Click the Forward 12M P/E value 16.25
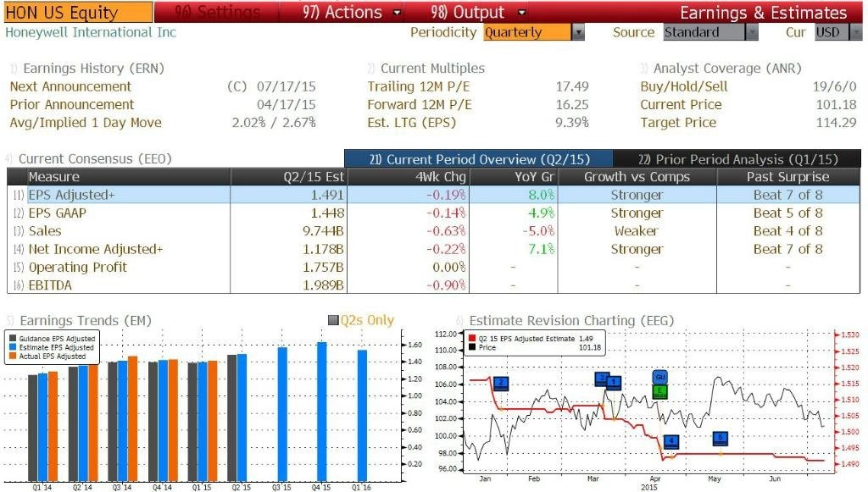 tap(572, 105)
